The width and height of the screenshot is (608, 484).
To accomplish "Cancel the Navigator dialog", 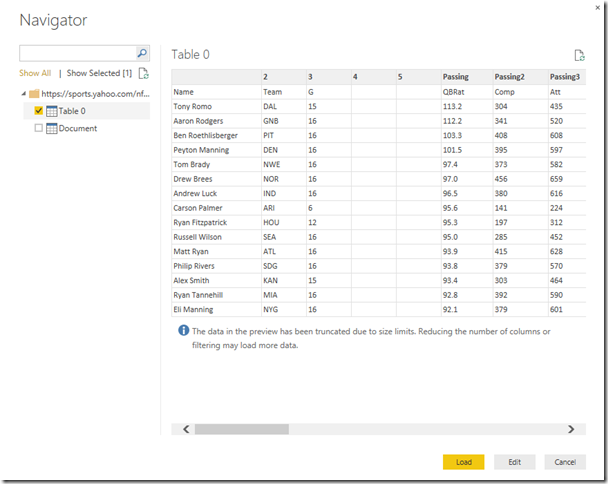I will click(565, 462).
